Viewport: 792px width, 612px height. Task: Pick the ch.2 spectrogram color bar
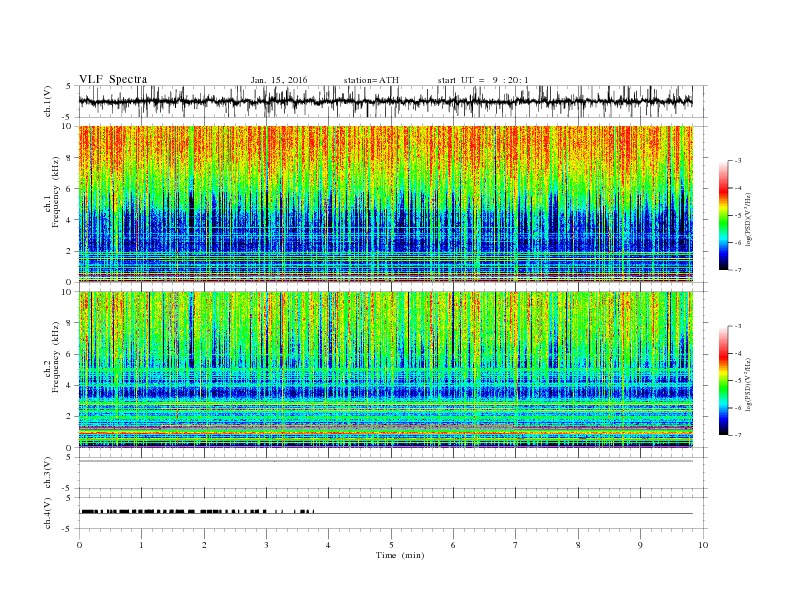click(x=724, y=380)
